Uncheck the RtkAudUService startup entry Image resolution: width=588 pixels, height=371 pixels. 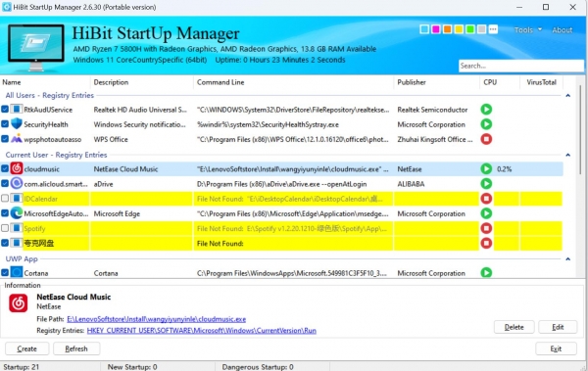point(5,110)
